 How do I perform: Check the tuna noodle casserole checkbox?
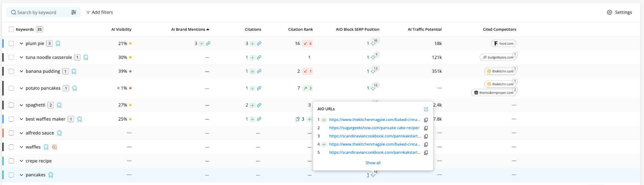click(x=11, y=57)
